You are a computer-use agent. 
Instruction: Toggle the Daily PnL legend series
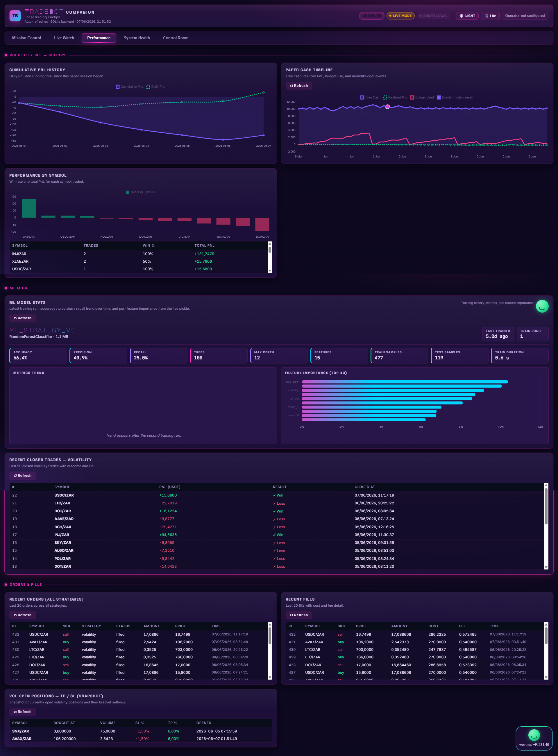tap(156, 87)
